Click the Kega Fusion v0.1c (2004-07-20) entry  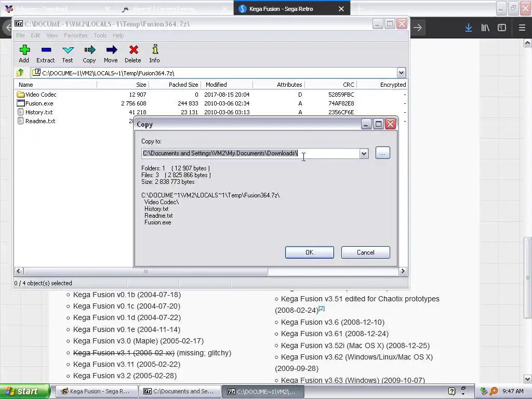[x=127, y=306]
